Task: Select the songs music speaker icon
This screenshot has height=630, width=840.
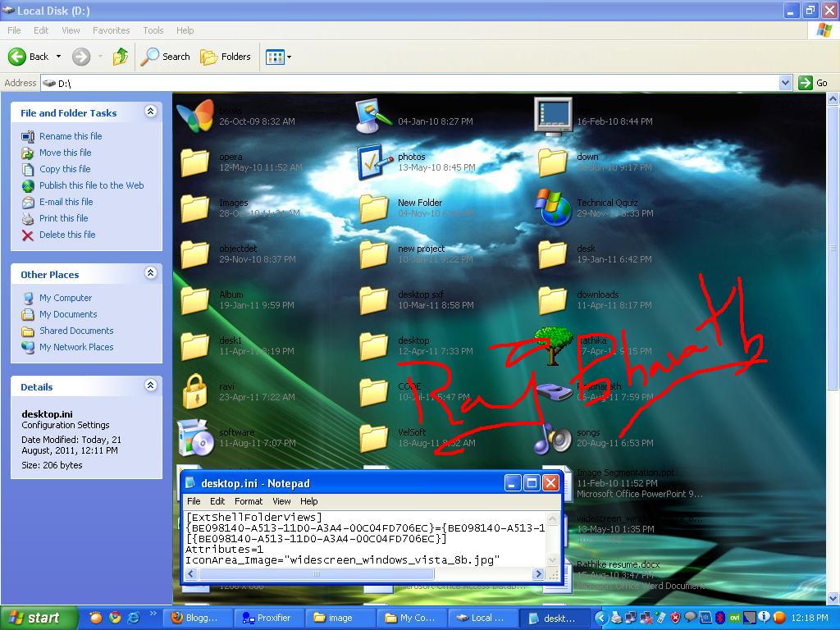Action: coord(554,438)
